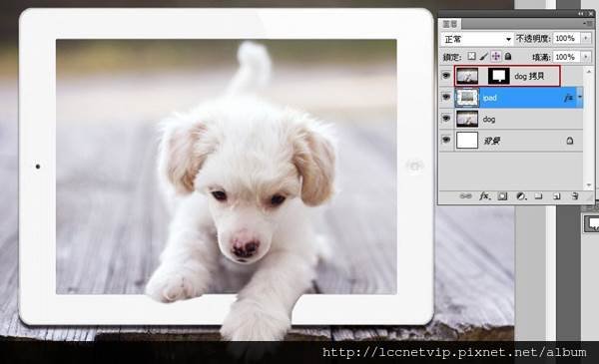Hide the ipad layer

(446, 97)
